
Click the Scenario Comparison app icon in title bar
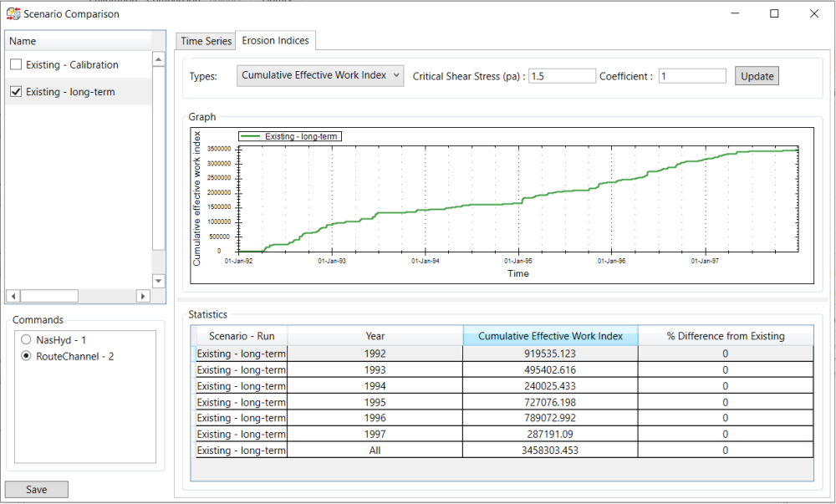point(13,13)
